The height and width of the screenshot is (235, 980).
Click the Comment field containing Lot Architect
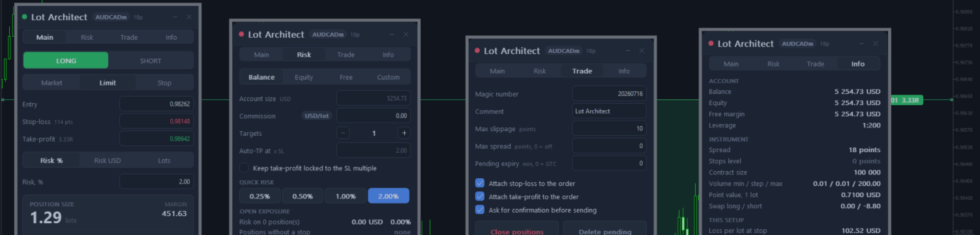(610, 112)
